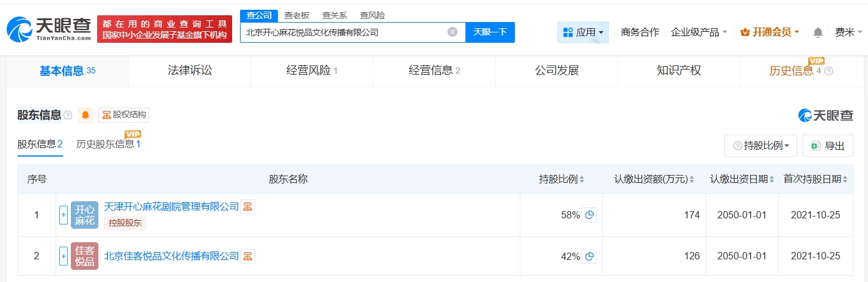Open the 持股比例 dropdown filter
This screenshot has height=282, width=868.
pyautogui.click(x=760, y=146)
